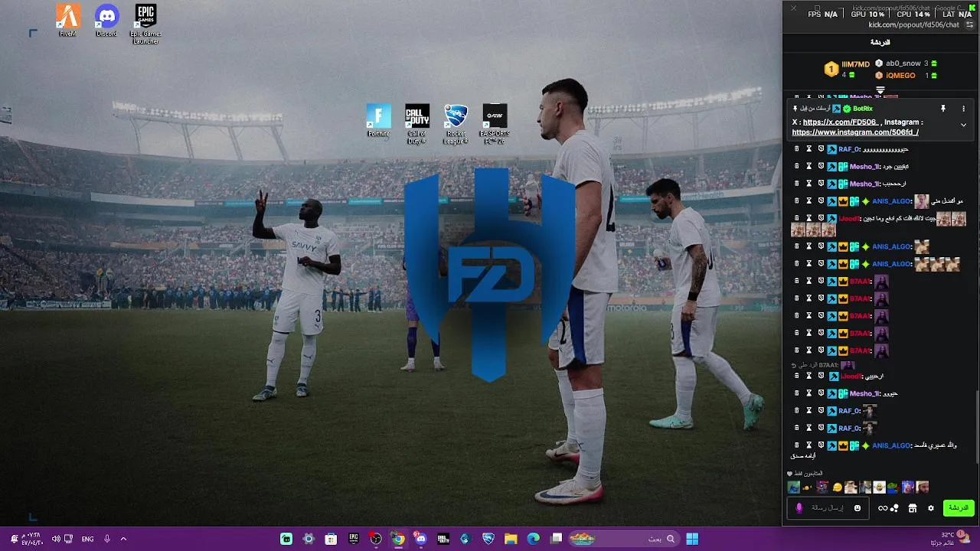Image resolution: width=980 pixels, height=551 pixels.
Task: Open the shop icon next to chat input
Action: [912, 508]
